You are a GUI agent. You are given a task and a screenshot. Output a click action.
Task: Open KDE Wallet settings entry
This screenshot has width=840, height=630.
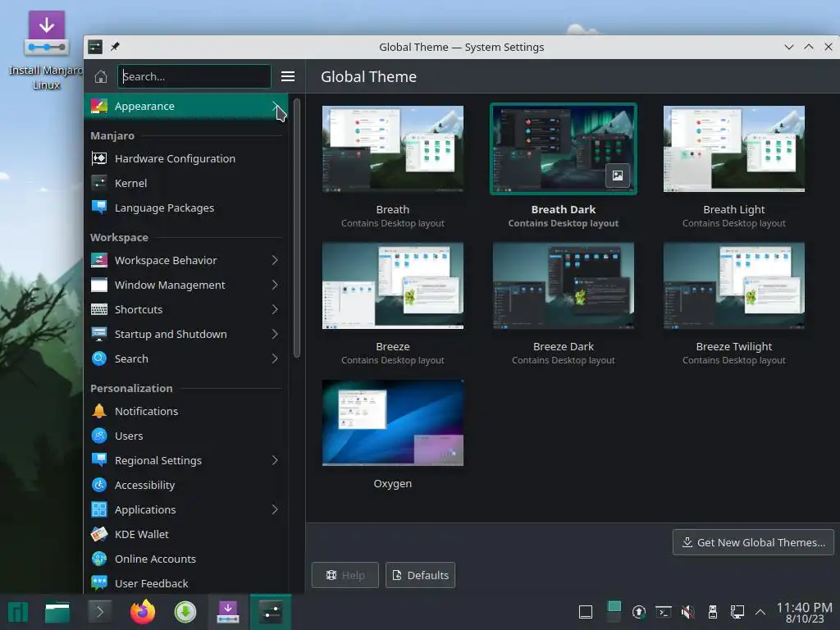point(186,535)
